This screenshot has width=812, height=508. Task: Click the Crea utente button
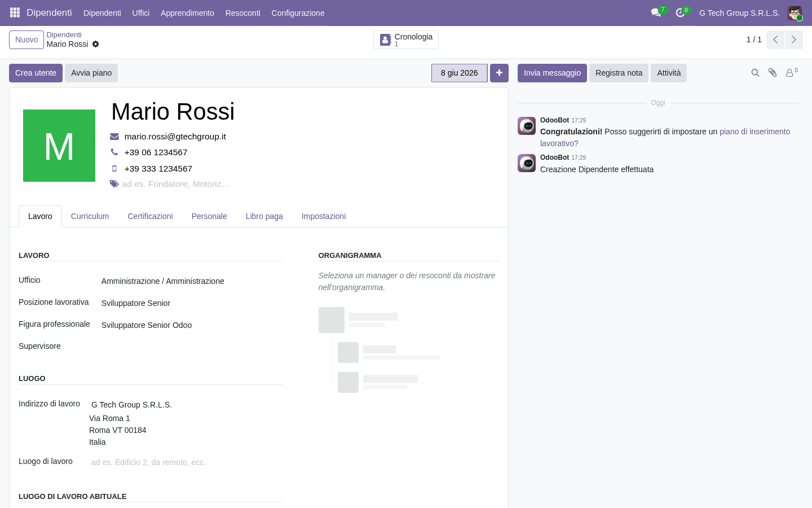(36, 73)
